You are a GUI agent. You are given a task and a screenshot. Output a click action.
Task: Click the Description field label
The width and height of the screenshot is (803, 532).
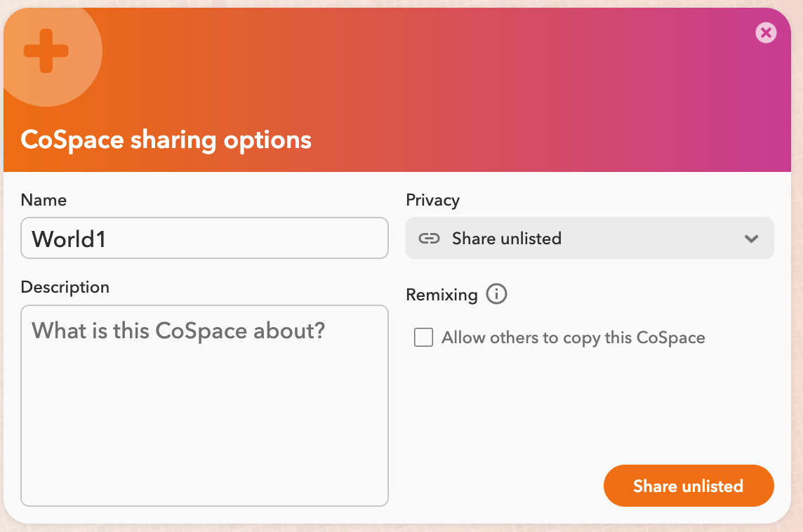[65, 287]
